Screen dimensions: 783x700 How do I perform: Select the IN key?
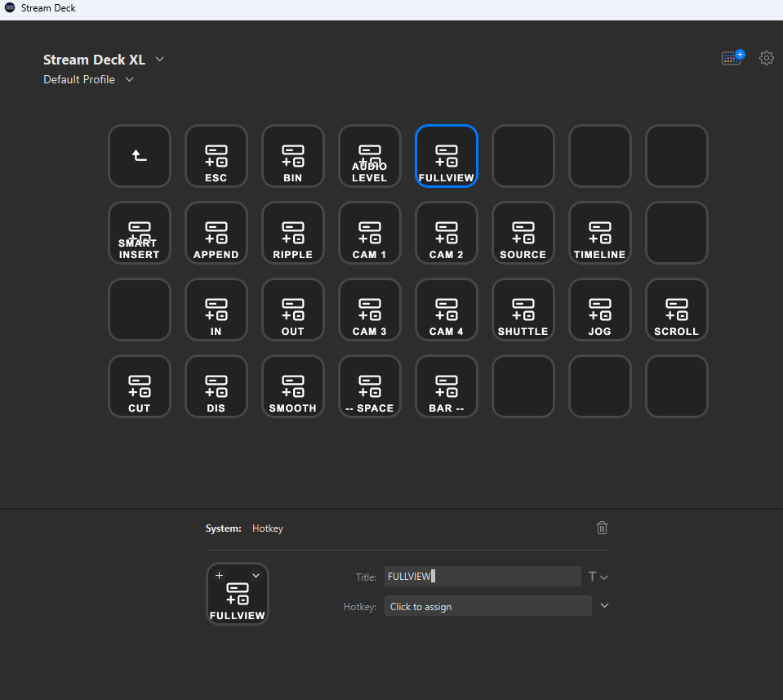click(x=216, y=310)
